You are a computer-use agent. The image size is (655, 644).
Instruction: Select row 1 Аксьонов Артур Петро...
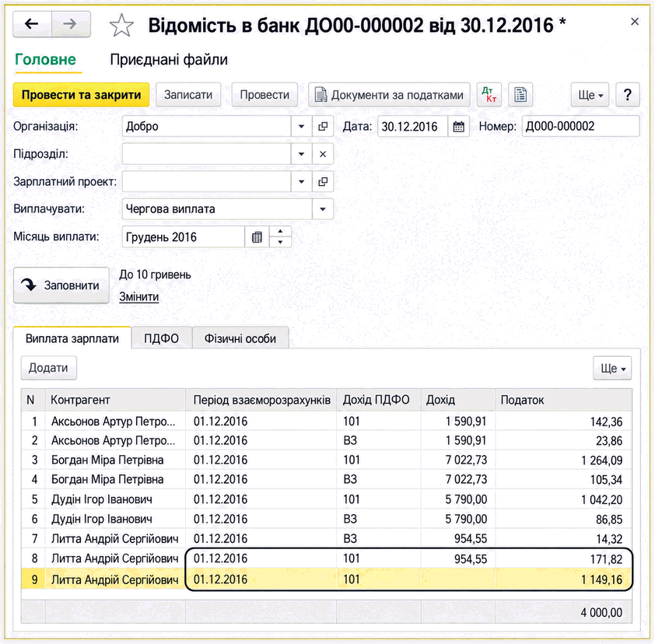click(327, 421)
